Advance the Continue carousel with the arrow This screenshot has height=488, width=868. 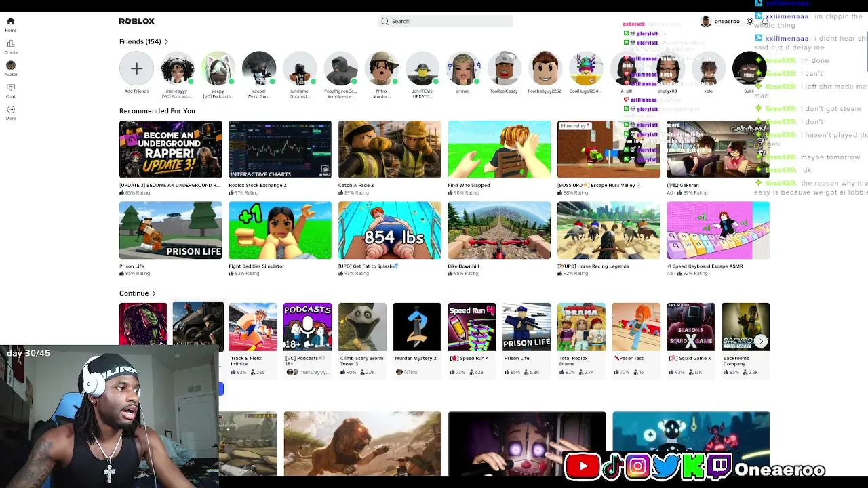(x=762, y=341)
